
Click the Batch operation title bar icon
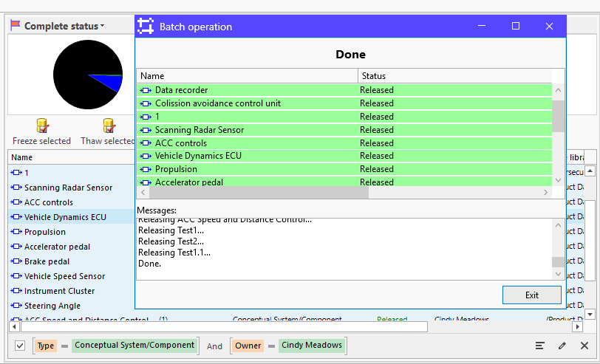point(146,26)
